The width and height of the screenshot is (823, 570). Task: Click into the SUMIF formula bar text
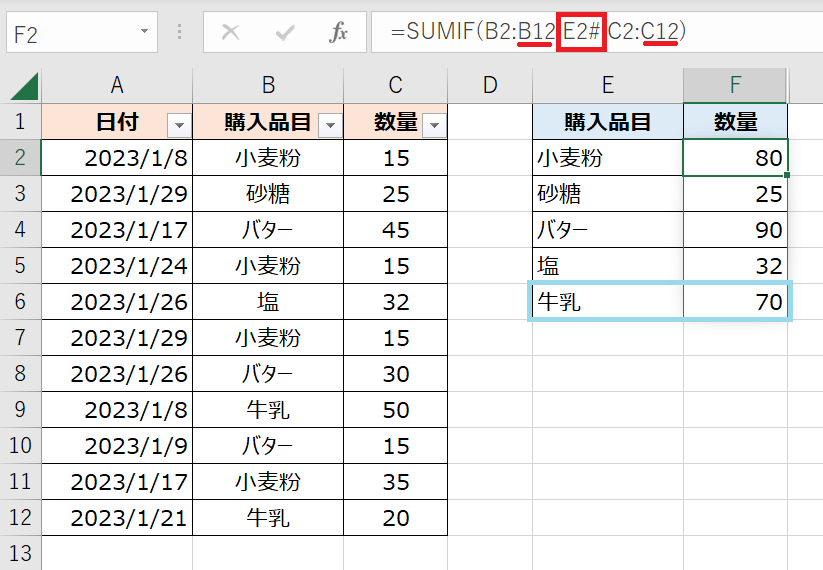[x=600, y=32]
